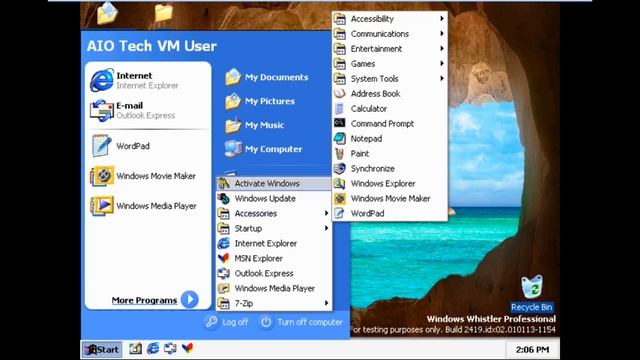Select Internet Explorer text in programs menu
The image size is (640, 360).
coord(266,243)
